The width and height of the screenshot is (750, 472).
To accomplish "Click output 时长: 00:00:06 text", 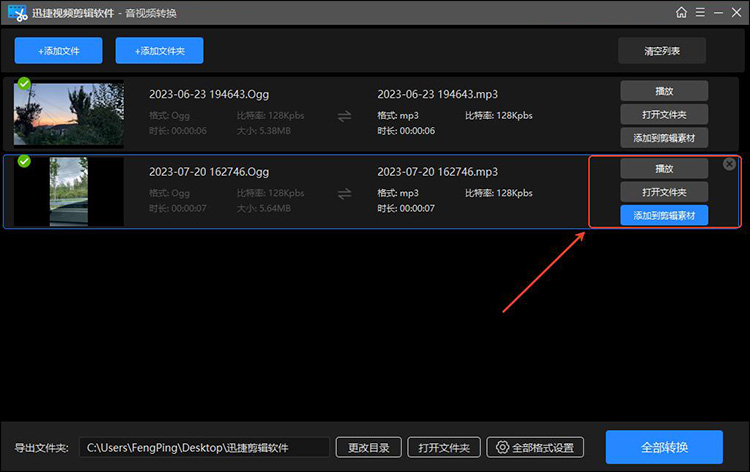I will [x=406, y=131].
